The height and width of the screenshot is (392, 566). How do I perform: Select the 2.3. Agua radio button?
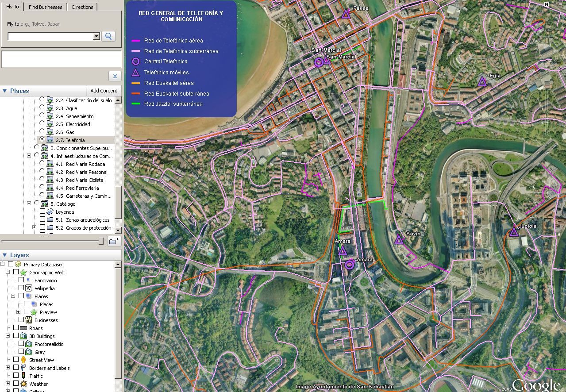coord(42,108)
